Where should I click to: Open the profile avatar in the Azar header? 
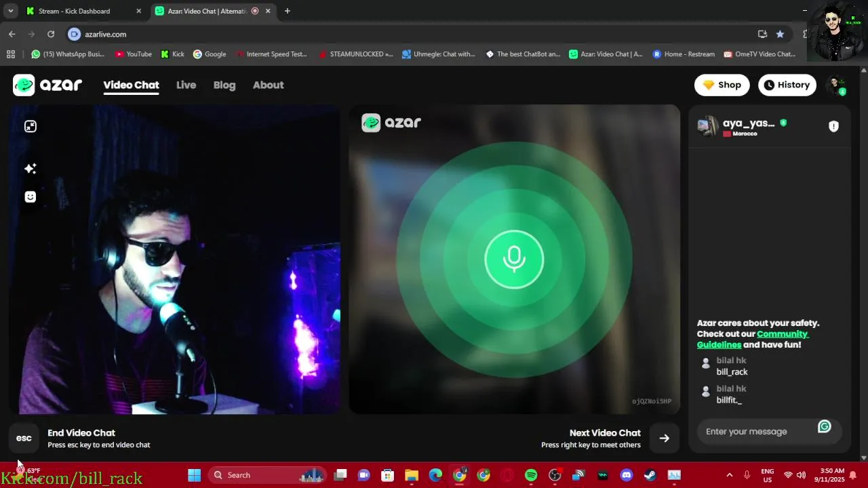837,85
